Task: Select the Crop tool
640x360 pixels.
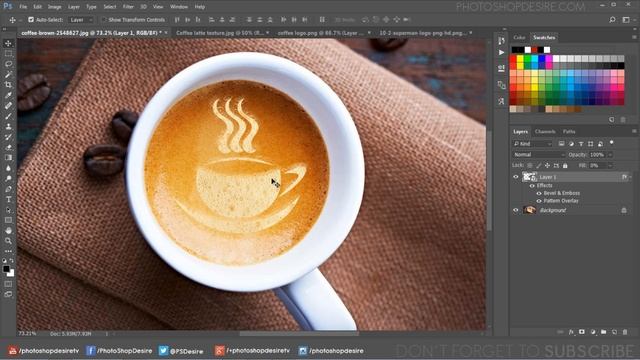Action: click(x=8, y=84)
